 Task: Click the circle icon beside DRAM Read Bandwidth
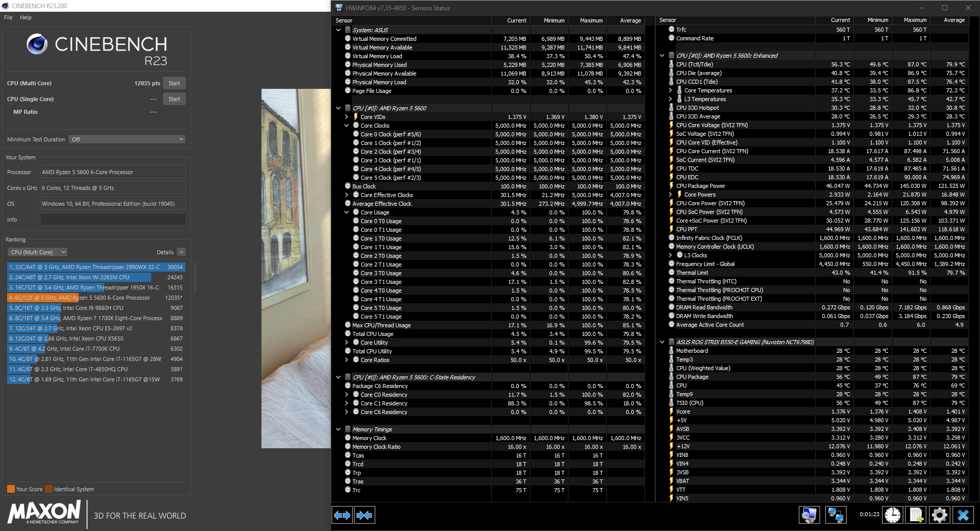pyautogui.click(x=672, y=307)
